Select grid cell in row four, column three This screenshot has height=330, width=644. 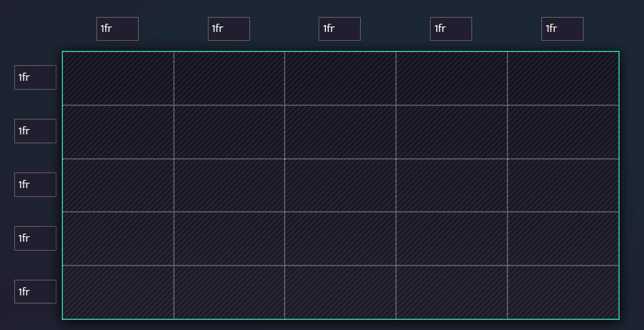pyautogui.click(x=340, y=239)
